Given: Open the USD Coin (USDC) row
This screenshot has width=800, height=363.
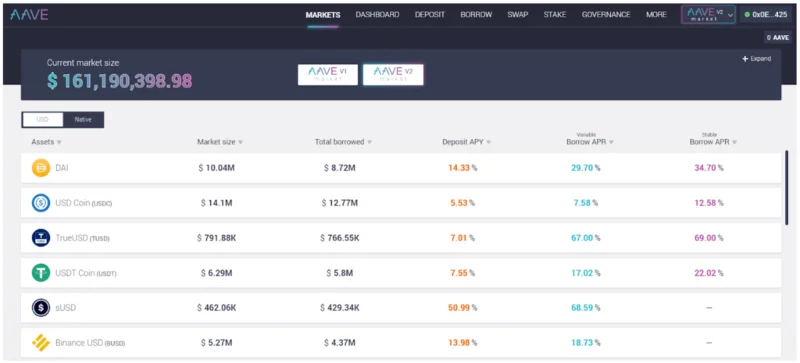Looking at the screenshot, I should [x=401, y=203].
